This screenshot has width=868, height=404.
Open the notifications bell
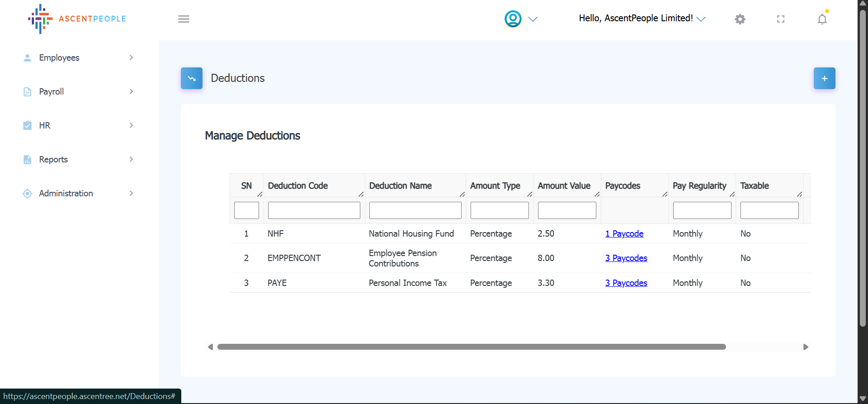pos(822,19)
